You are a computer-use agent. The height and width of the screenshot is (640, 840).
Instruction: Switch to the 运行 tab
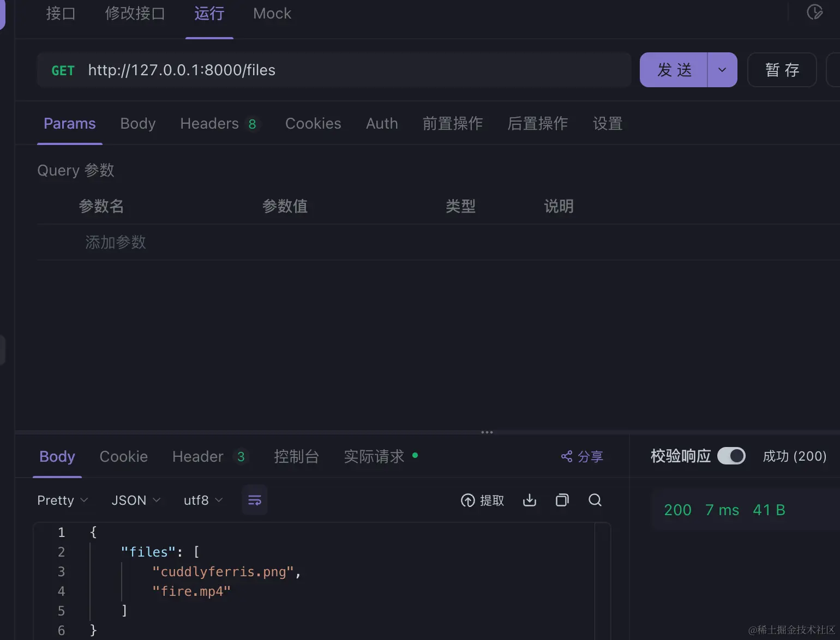(209, 13)
